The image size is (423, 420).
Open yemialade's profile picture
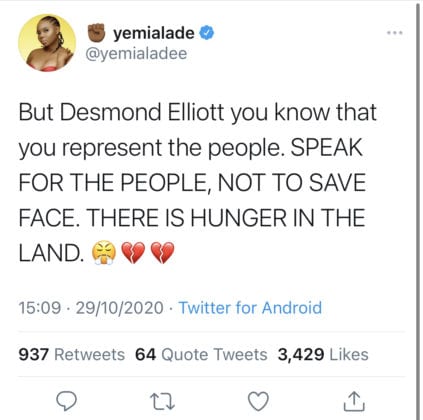[x=47, y=43]
